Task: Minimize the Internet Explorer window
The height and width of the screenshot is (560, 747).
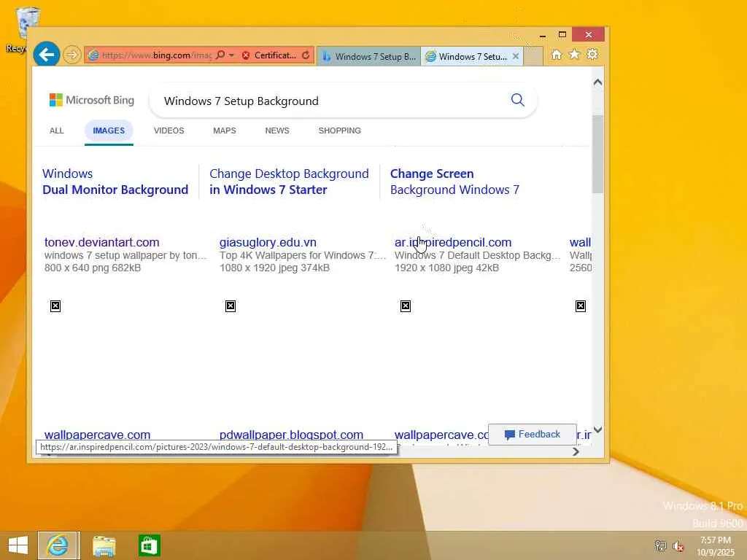Action: tap(543, 35)
